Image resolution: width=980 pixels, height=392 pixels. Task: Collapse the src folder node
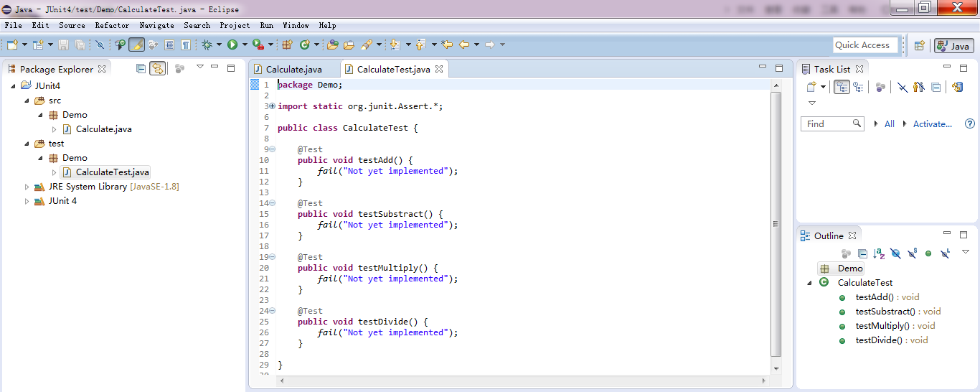pos(27,100)
